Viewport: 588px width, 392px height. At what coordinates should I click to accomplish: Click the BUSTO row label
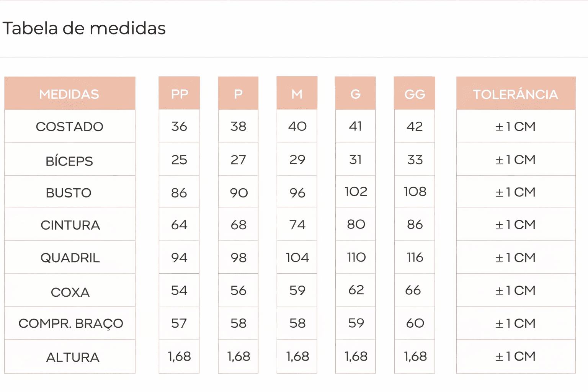pyautogui.click(x=69, y=193)
